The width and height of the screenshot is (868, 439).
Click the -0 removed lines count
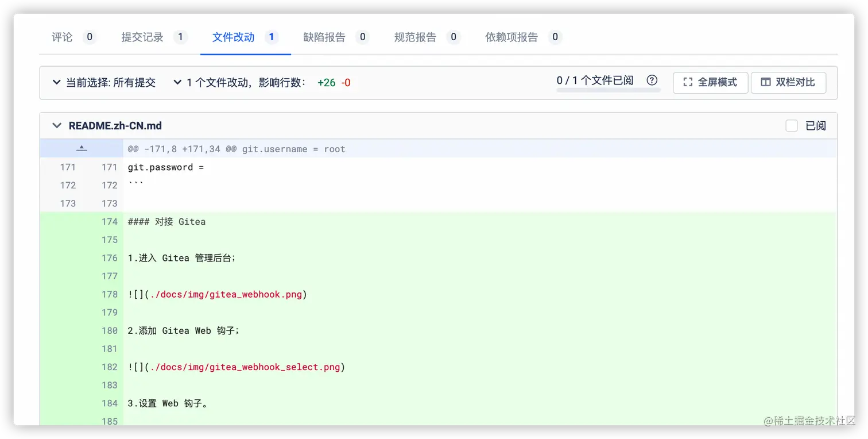point(346,83)
